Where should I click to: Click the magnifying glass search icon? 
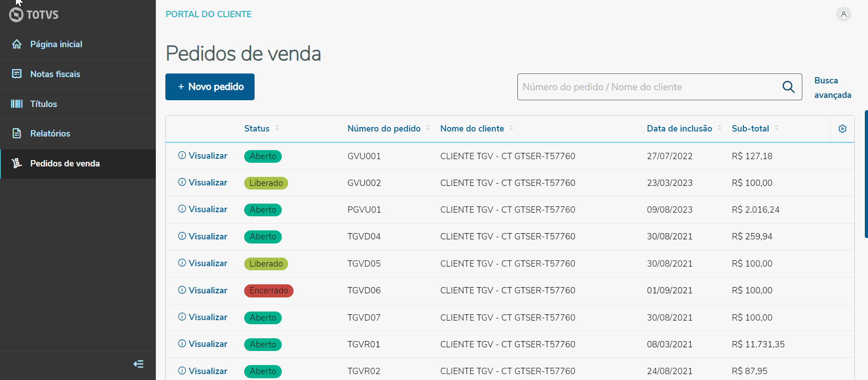point(789,87)
